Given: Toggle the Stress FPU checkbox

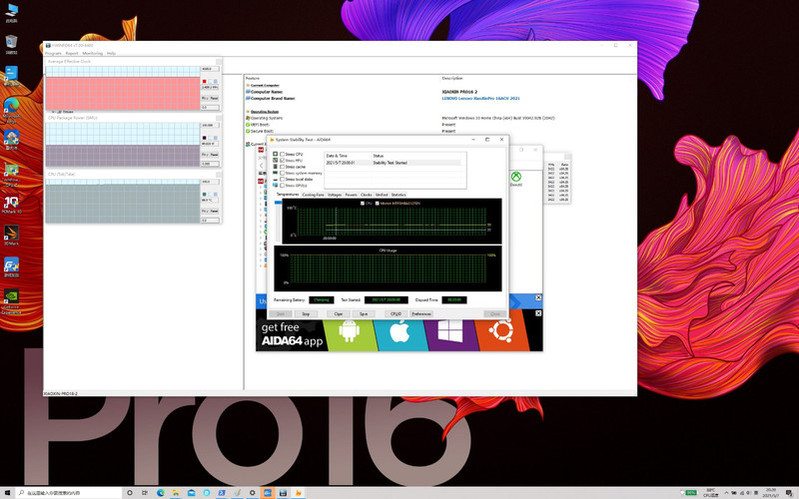Looking at the screenshot, I should (282, 160).
